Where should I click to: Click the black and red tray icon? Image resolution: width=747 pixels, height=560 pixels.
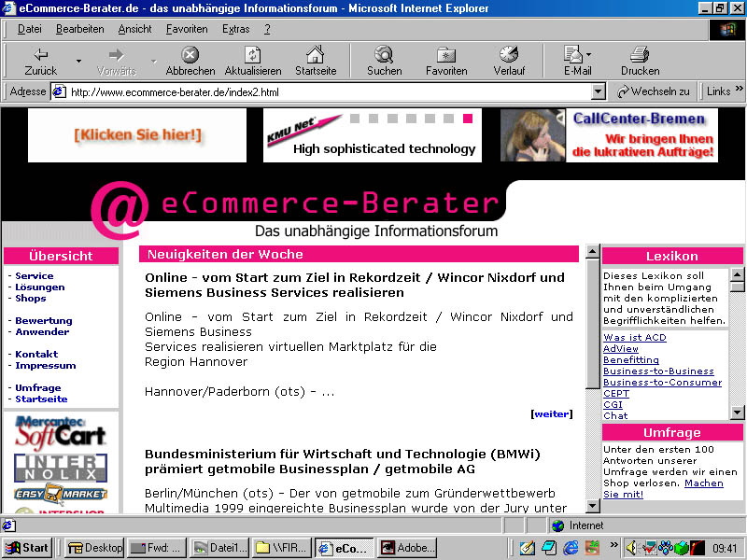pos(697,548)
